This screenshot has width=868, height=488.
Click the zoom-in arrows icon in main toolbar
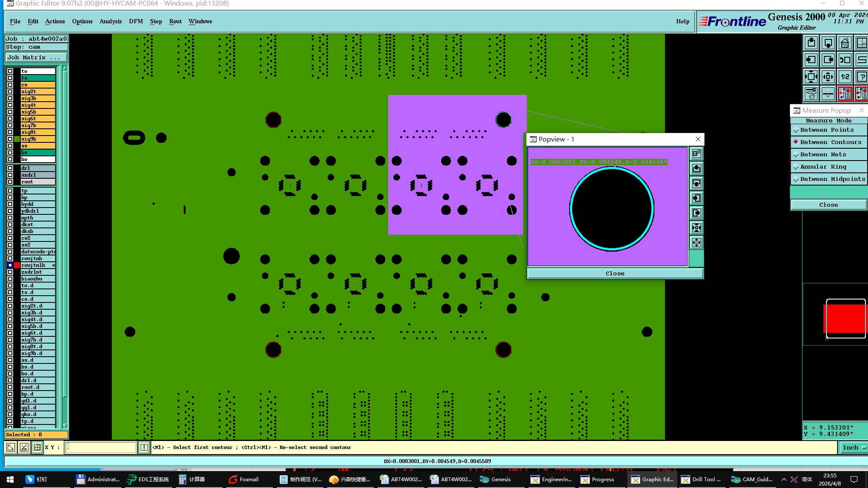pos(811,77)
